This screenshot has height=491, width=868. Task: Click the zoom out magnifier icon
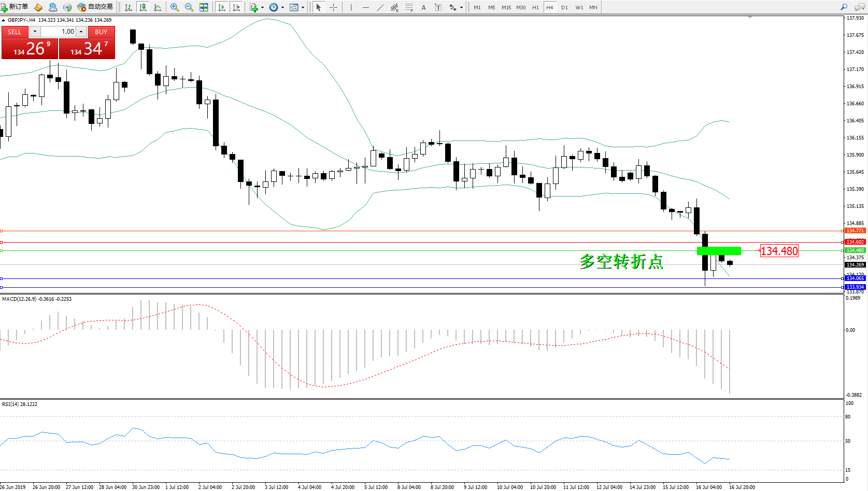(189, 7)
